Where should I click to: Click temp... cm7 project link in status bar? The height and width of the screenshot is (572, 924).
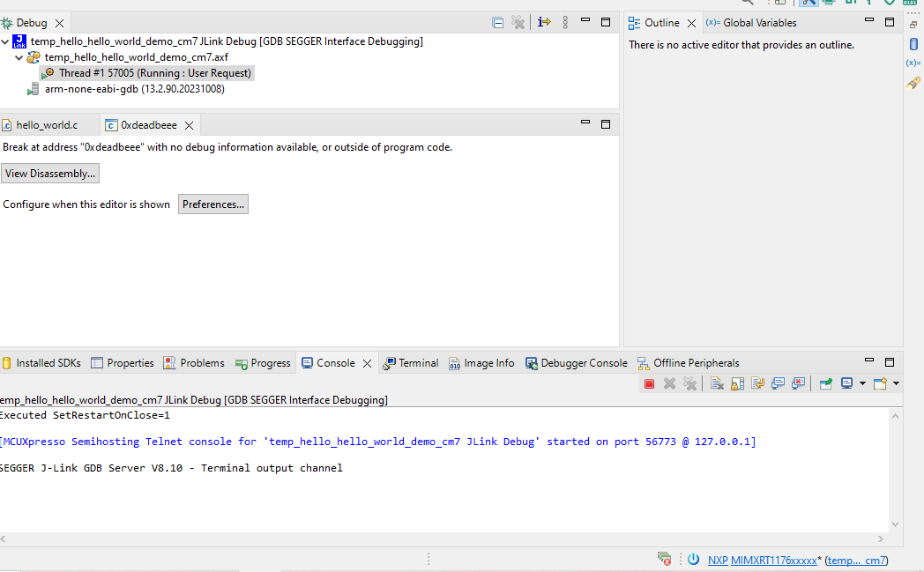coord(857,561)
